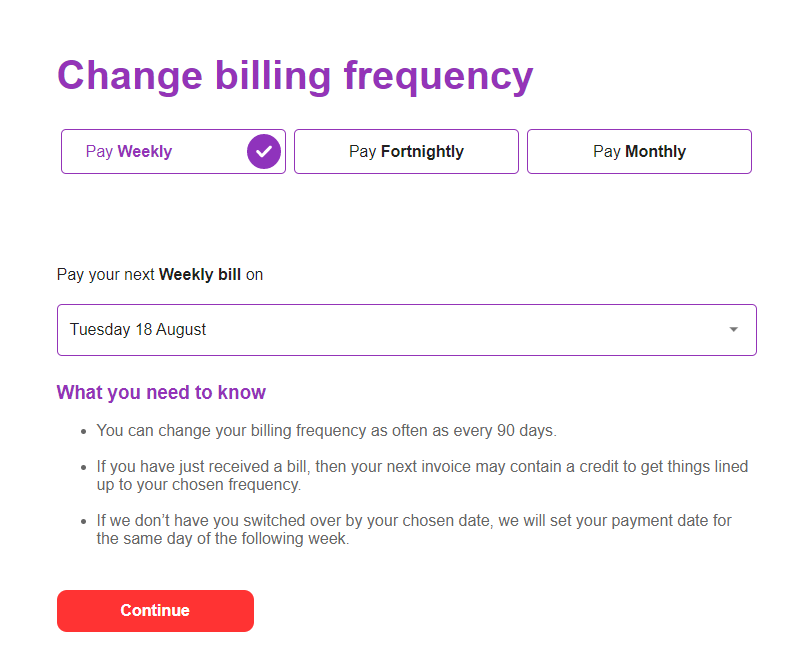Click the Pay your next Weekly bill label
Image resolution: width=793 pixels, height=651 pixels.
tap(160, 275)
